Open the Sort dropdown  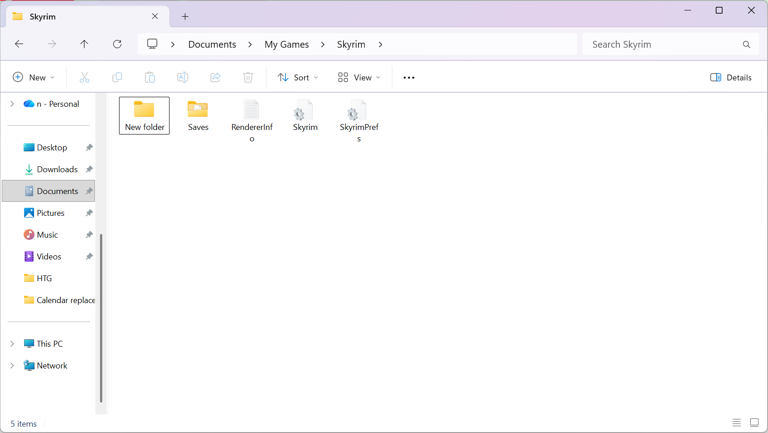pos(298,77)
